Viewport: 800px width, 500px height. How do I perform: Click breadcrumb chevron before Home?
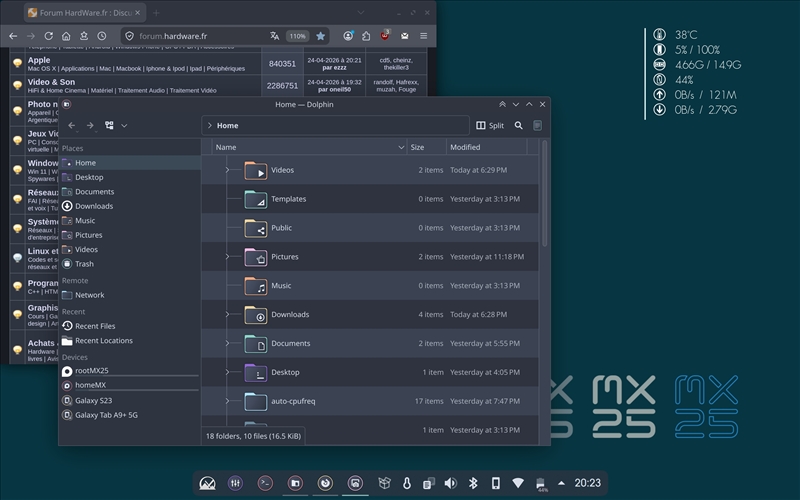[210, 126]
